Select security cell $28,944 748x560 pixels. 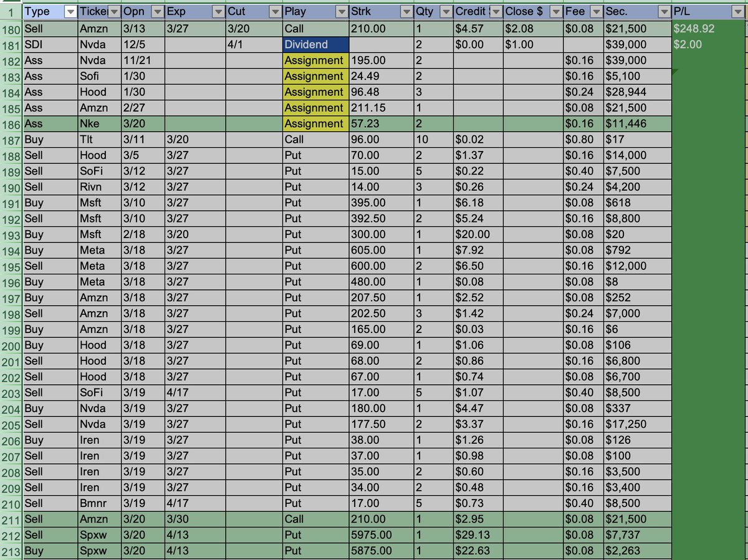tap(638, 92)
